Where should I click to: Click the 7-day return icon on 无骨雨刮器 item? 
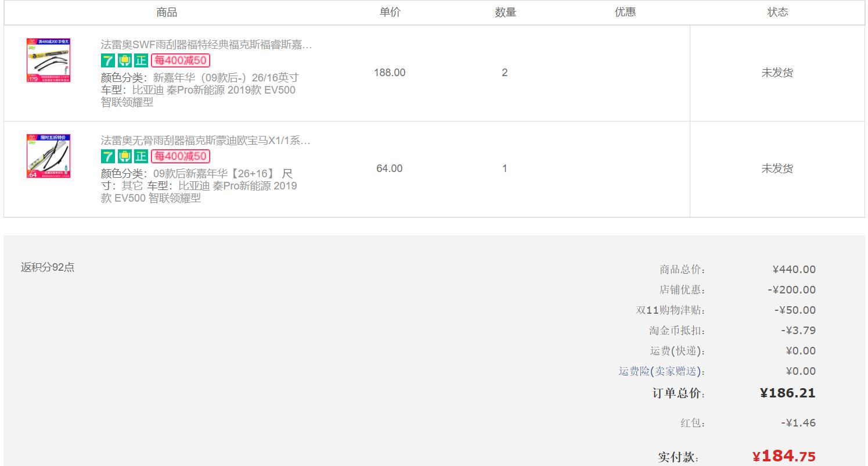(x=108, y=156)
